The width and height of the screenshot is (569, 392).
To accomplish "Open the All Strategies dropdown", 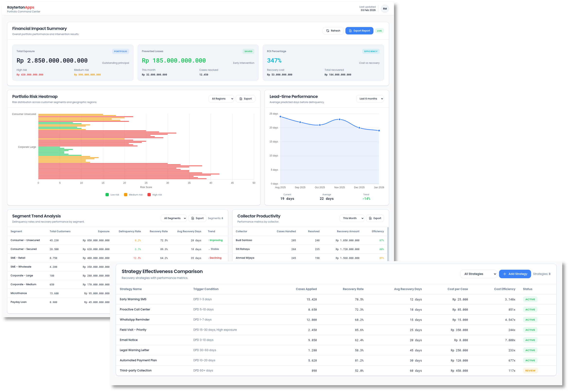I will pyautogui.click(x=478, y=274).
